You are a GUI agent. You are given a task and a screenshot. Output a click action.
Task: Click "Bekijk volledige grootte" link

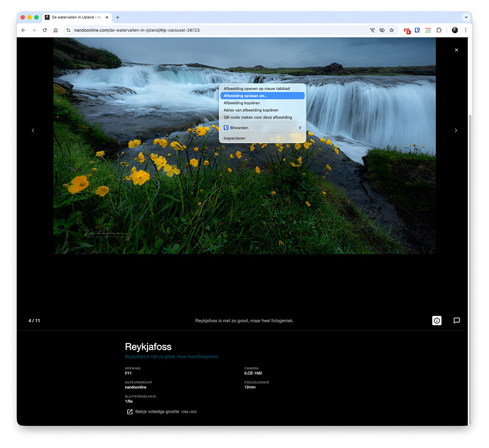click(x=158, y=412)
